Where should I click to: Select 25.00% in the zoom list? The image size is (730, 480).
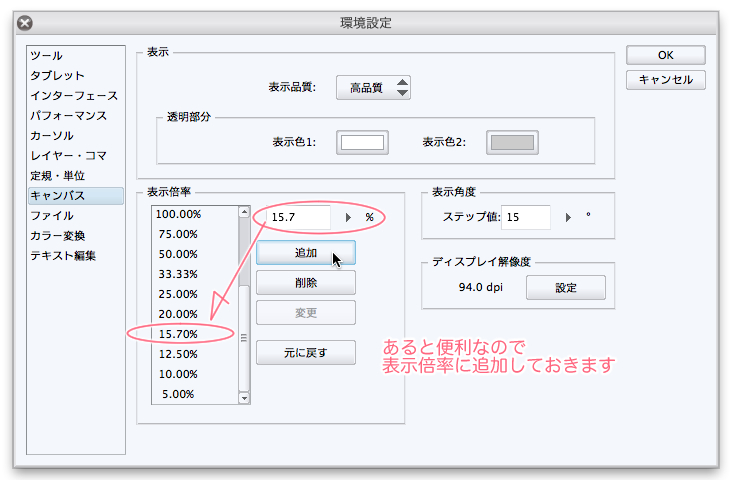point(195,294)
